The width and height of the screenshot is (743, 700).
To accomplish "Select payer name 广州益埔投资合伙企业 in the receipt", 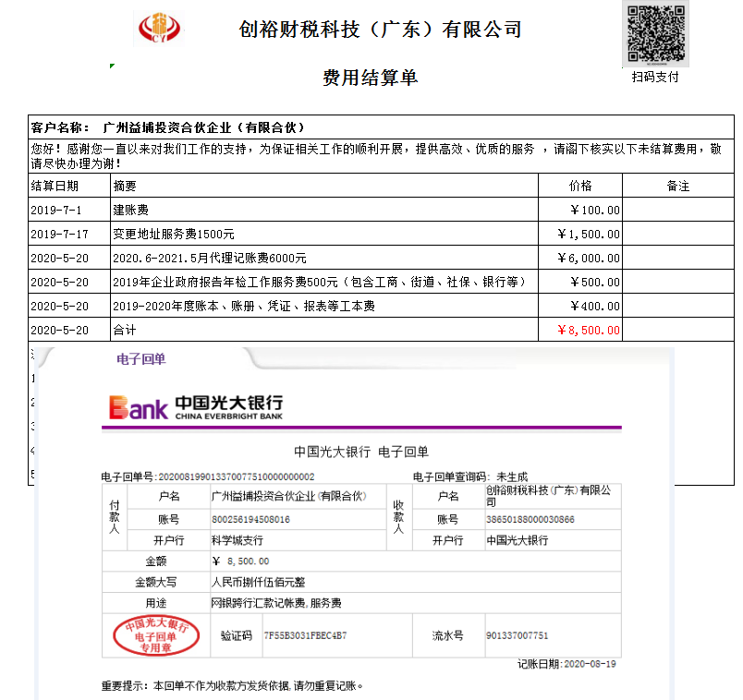I will click(x=289, y=496).
